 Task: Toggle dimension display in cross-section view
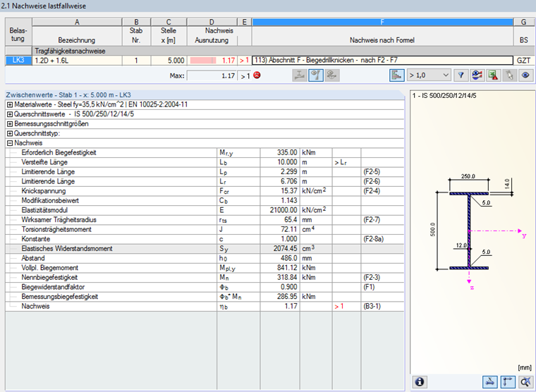[489, 381]
